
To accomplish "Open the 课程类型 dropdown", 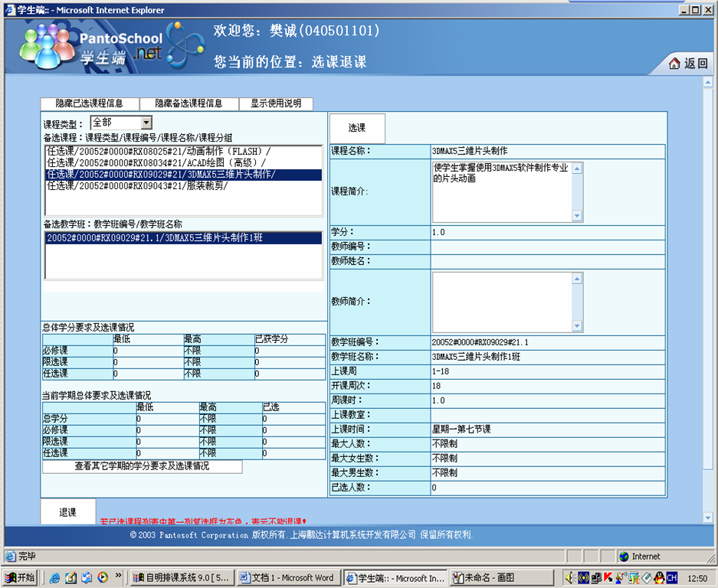I will coord(146,122).
